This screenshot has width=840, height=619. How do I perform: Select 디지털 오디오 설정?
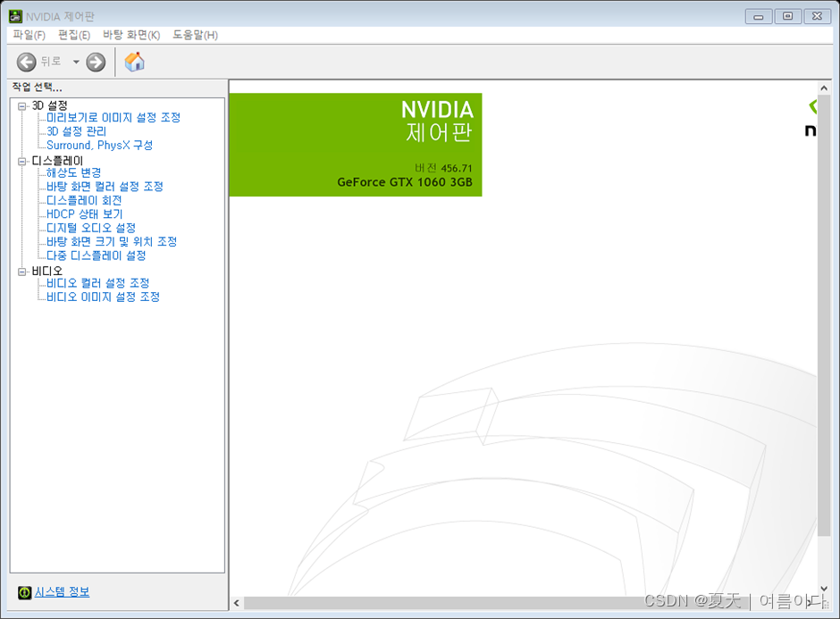pyautogui.click(x=91, y=228)
